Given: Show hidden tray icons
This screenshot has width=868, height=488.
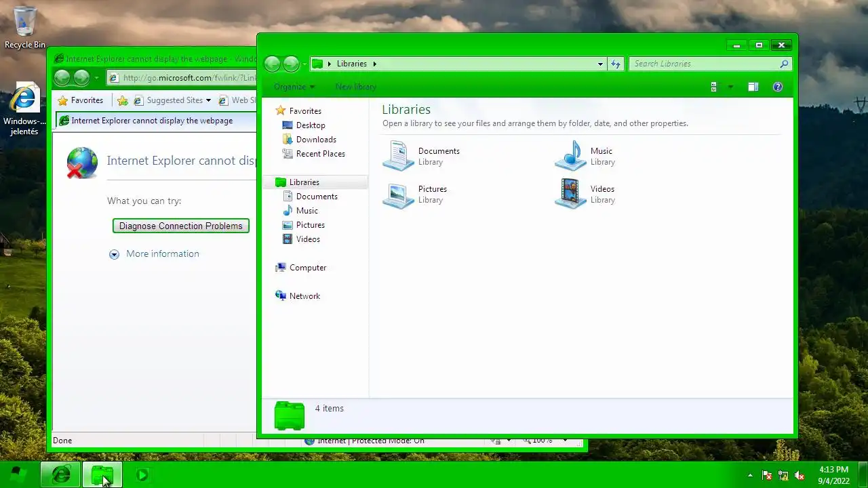Looking at the screenshot, I should 750,476.
